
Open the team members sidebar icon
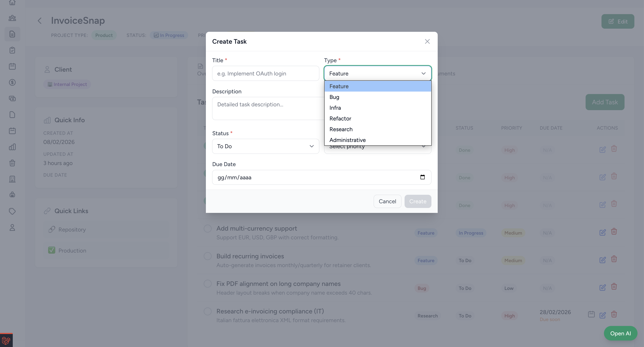click(x=12, y=18)
